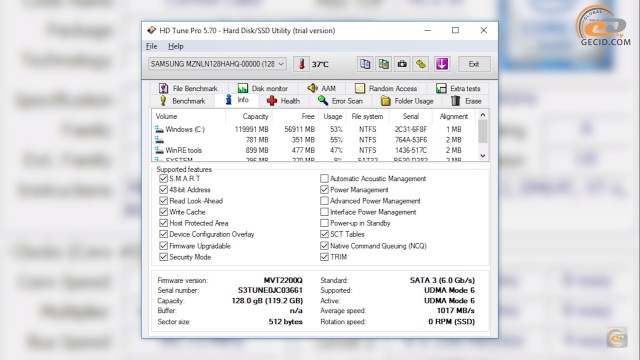Open the Health tab

283,101
